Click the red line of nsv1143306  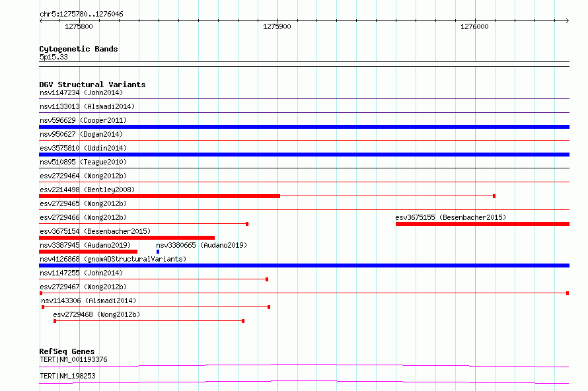coord(156,307)
